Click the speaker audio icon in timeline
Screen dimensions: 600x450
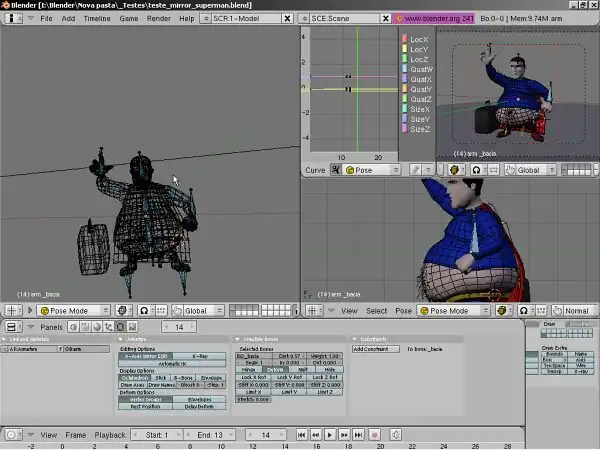pyautogui.click(x=396, y=435)
